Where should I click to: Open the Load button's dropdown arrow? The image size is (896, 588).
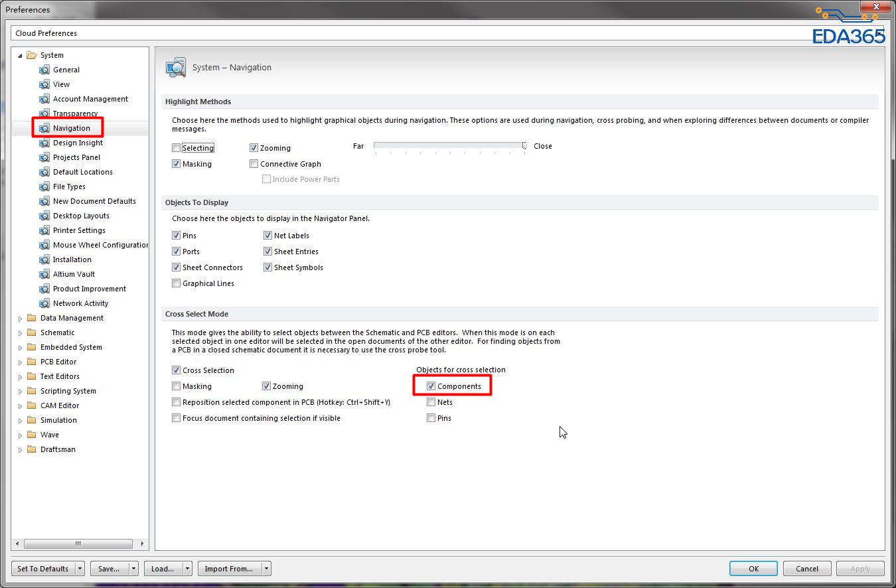tap(187, 569)
